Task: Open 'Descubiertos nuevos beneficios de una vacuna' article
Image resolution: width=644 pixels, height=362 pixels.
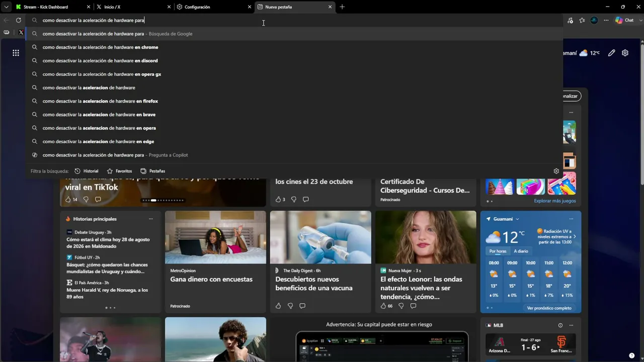Action: (314, 284)
